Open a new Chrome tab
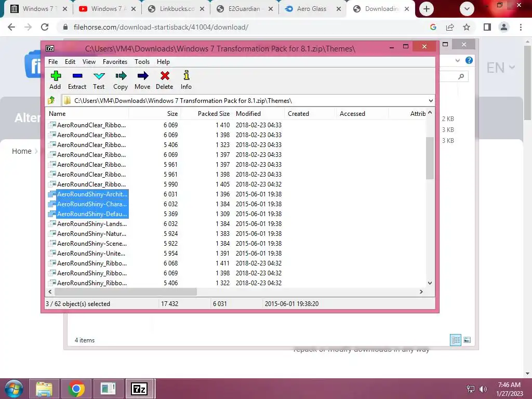This screenshot has height=399, width=532. (427, 9)
